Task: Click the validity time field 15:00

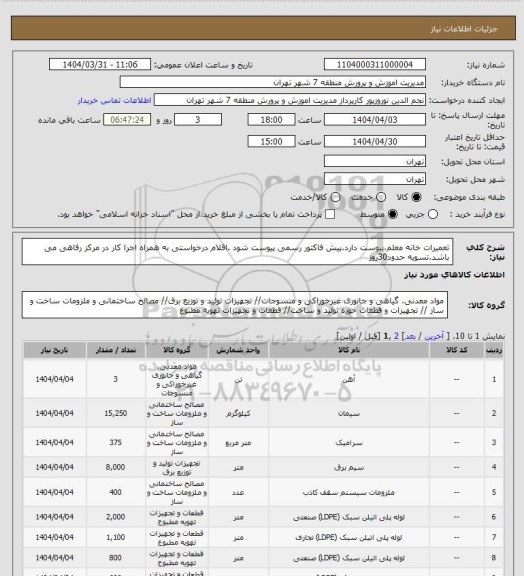Action: click(272, 141)
